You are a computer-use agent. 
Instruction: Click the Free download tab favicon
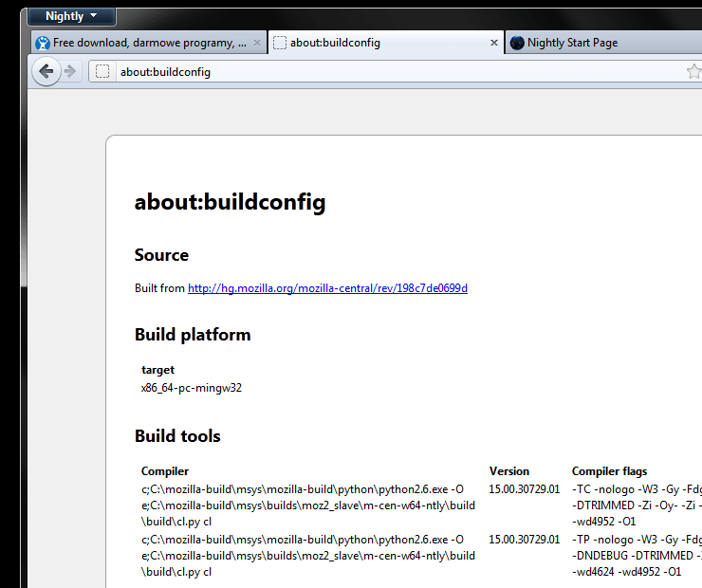tap(43, 43)
